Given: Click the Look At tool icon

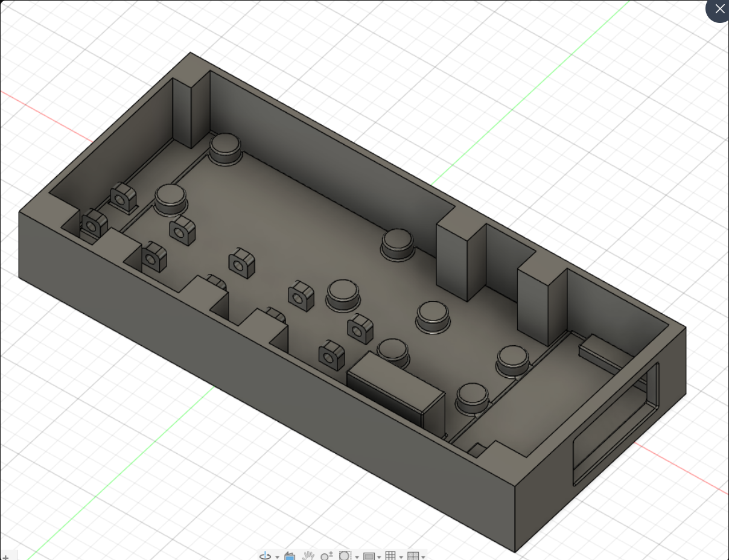Looking at the screenshot, I should [x=290, y=556].
